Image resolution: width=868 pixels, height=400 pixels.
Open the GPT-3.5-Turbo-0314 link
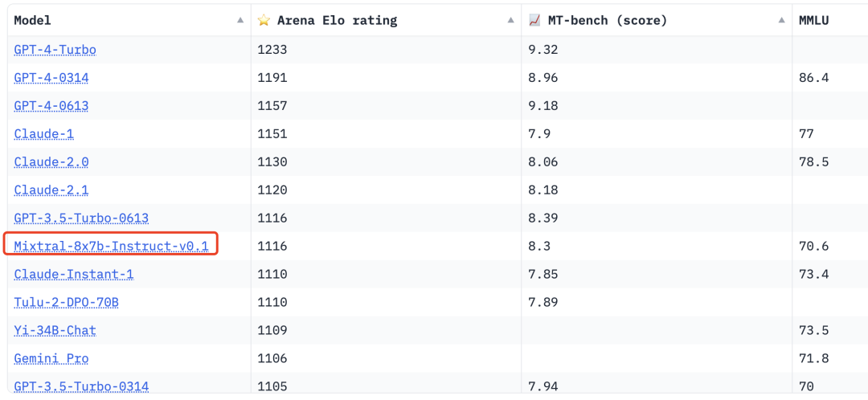81,386
